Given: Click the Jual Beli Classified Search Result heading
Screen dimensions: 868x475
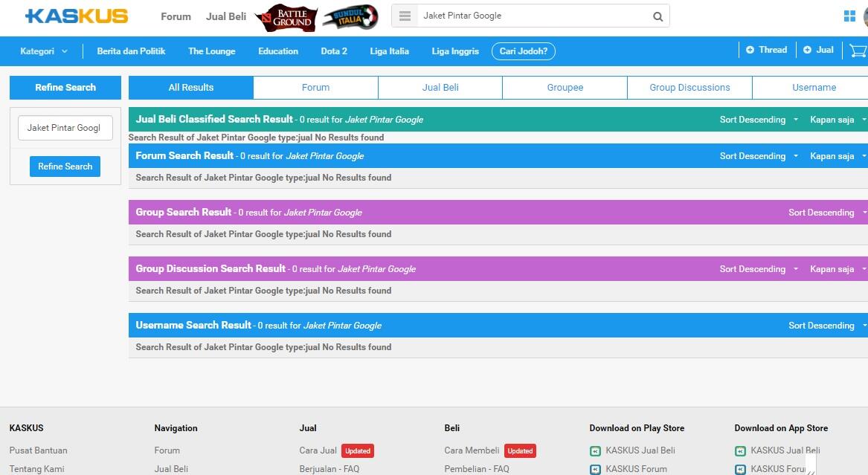Looking at the screenshot, I should click(214, 120).
